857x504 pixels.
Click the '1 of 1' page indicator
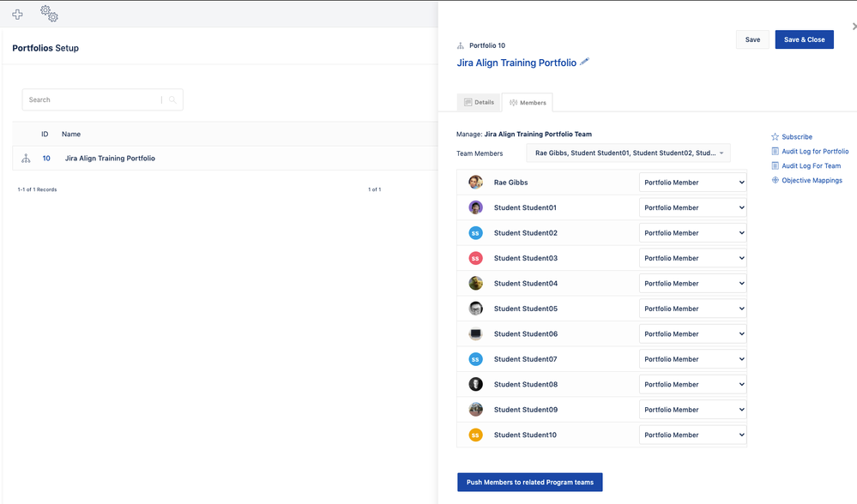374,189
